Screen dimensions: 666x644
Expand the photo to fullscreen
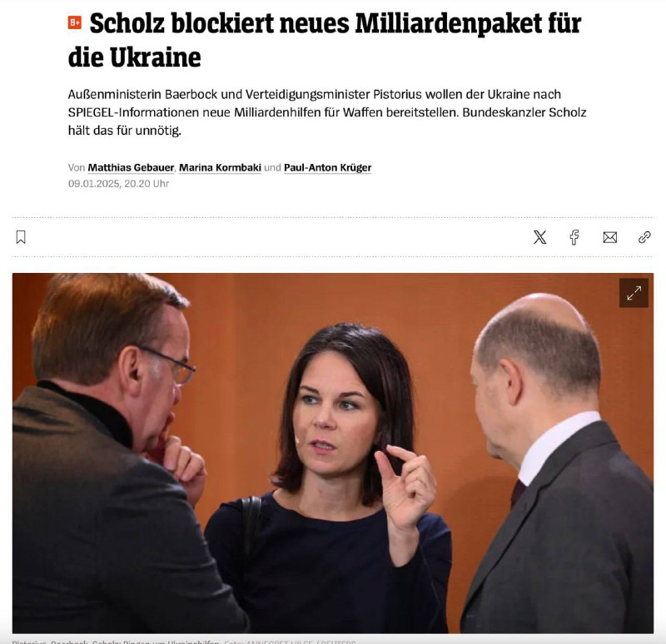click(634, 293)
